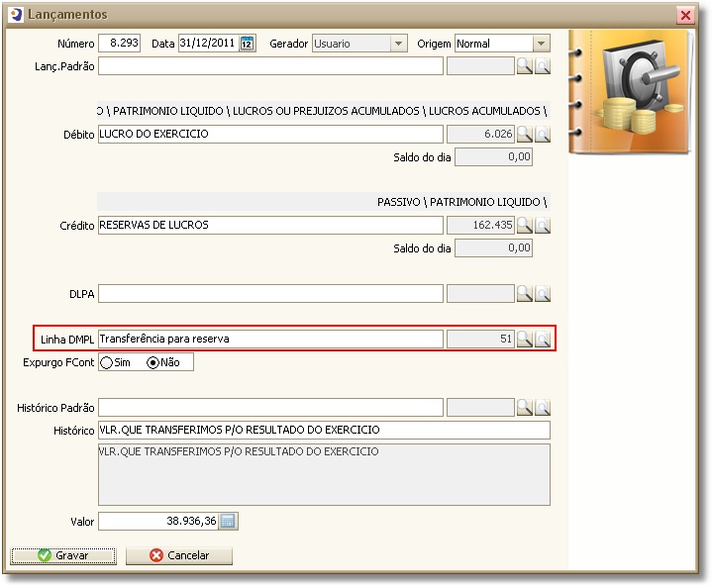713x588 pixels.
Task: Click the search magnifier in the DLPA row
Action: pyautogui.click(x=524, y=294)
